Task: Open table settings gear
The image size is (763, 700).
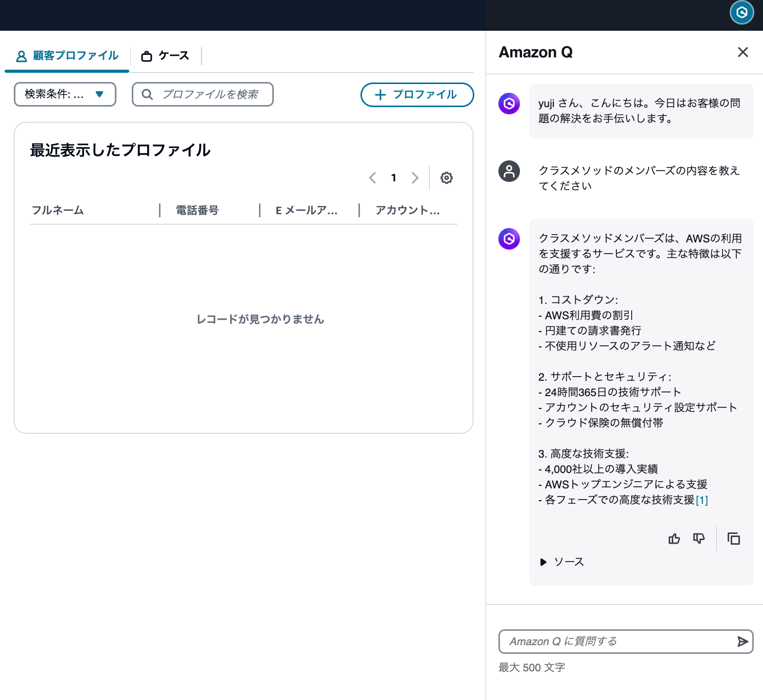Action: [447, 178]
